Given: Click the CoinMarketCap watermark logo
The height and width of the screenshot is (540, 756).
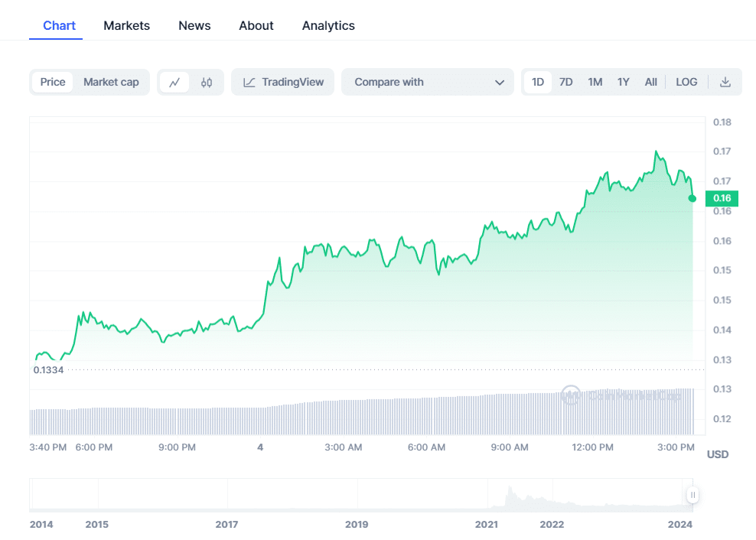Looking at the screenshot, I should (x=572, y=396).
